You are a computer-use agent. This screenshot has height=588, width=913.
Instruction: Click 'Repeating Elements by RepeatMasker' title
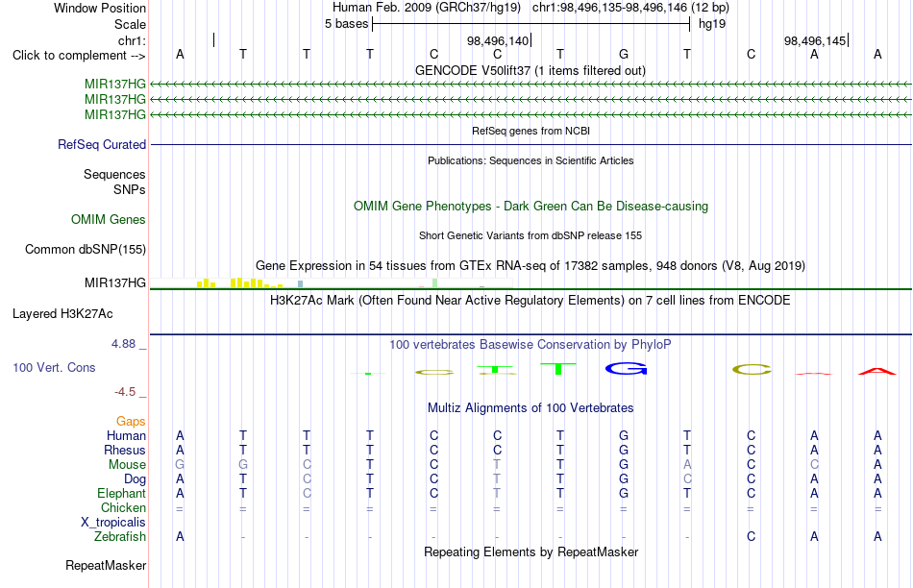[x=531, y=551]
